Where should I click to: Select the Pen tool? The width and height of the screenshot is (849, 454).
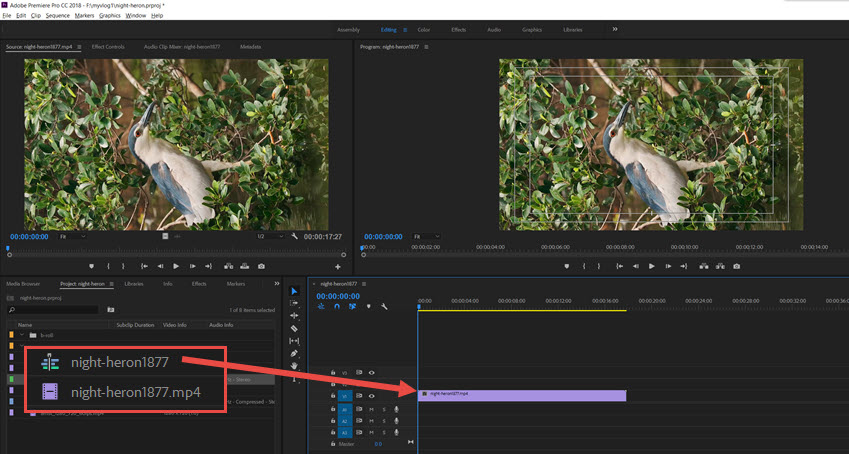294,353
